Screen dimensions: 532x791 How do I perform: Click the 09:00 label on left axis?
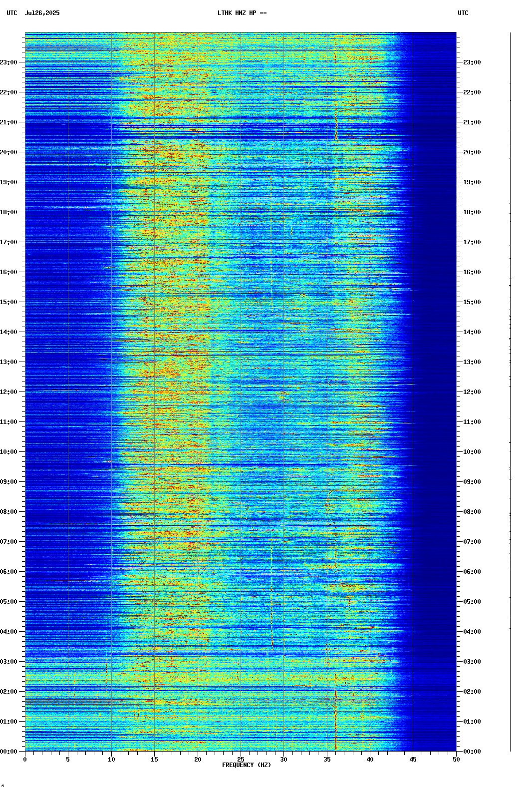(x=8, y=482)
